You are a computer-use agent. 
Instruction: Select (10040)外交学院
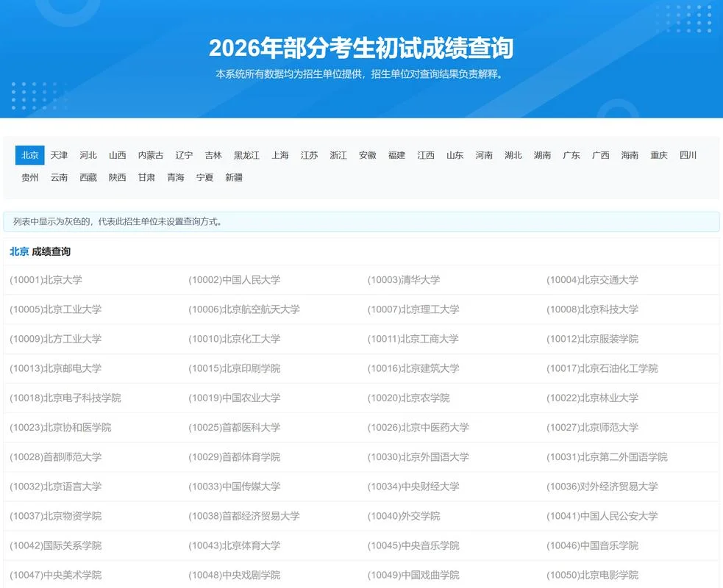[x=404, y=516]
